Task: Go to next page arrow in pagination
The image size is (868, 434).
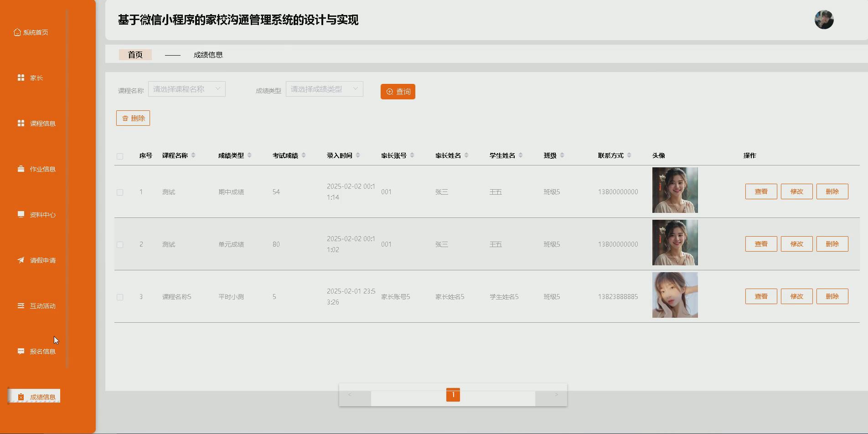Action: click(x=556, y=395)
